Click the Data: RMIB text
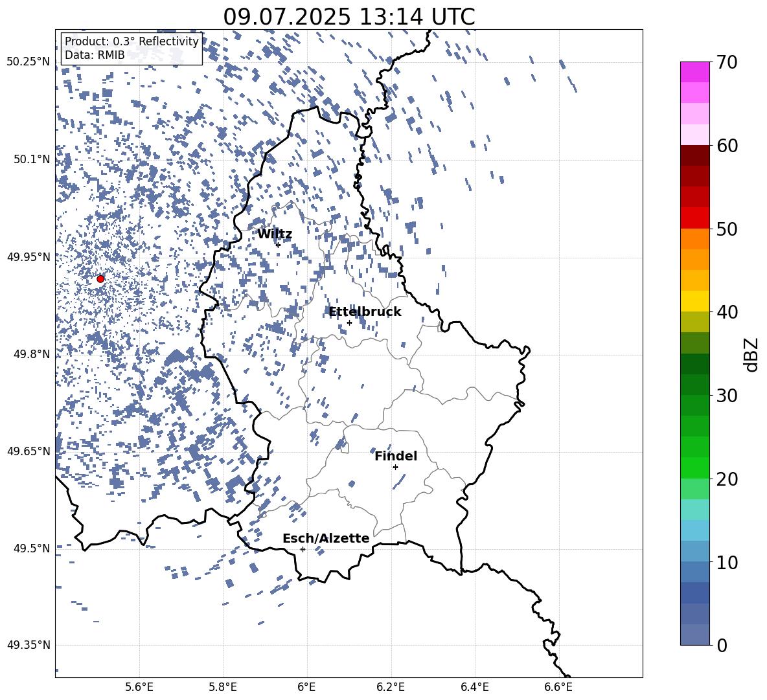This screenshot has width=767, height=700. point(95,55)
